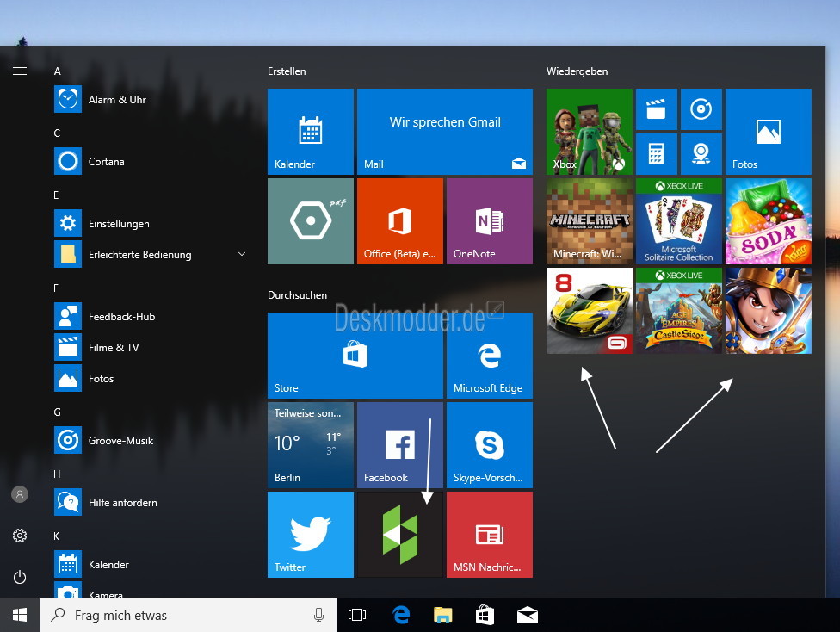The width and height of the screenshot is (840, 632).
Task: Open Feedback-Hub from app list
Action: pos(150,316)
